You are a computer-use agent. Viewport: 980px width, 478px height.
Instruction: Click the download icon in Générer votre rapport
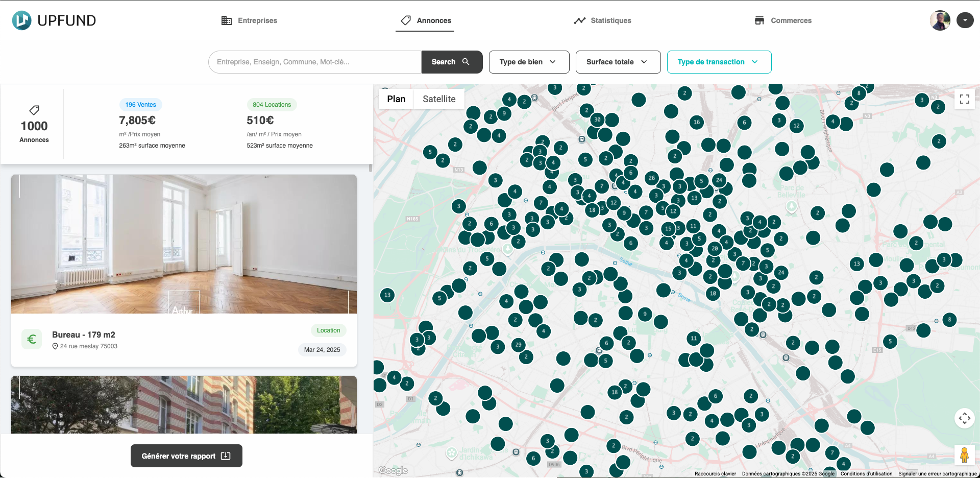pyautogui.click(x=226, y=456)
